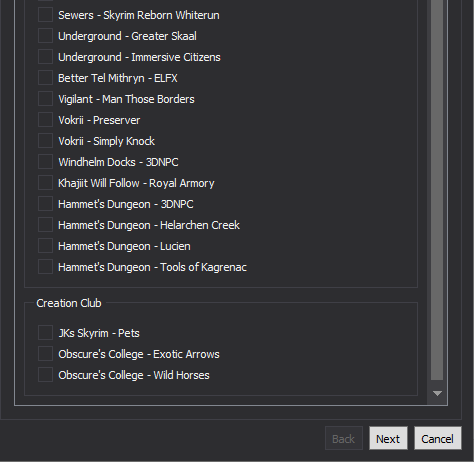The height and width of the screenshot is (462, 474).
Task: Tick Obscure's College - Exotic Arrows
Action: [x=45, y=354]
